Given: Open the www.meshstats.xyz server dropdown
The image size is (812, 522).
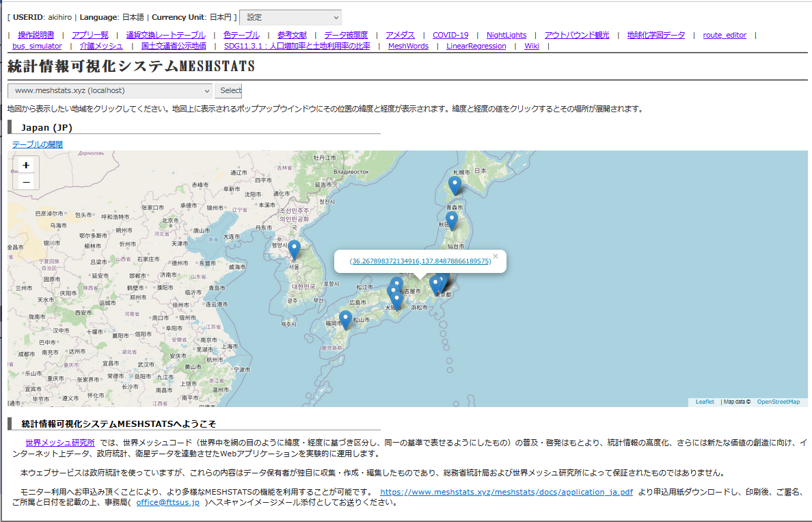Looking at the screenshot, I should coord(110,90).
